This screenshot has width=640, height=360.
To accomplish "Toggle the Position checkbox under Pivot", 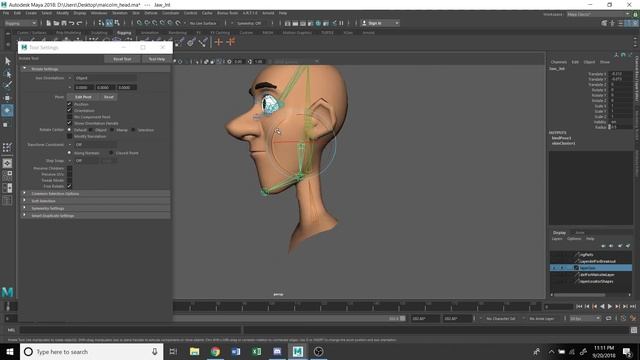I will click(69, 104).
